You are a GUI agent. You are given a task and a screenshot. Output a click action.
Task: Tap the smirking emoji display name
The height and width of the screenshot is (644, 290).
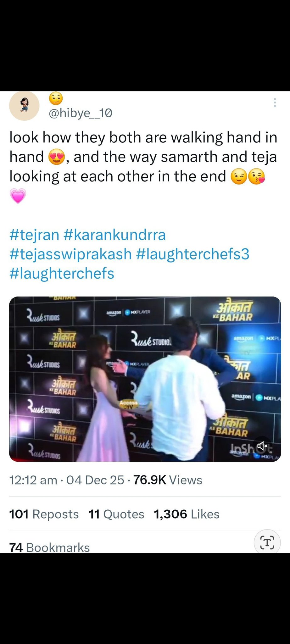(56, 98)
